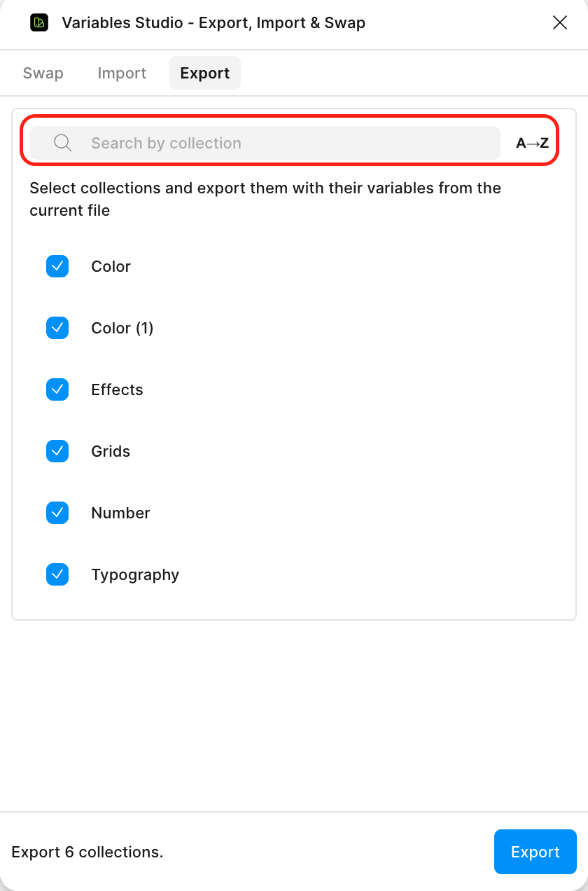Click the Grids collection label

[x=110, y=451]
